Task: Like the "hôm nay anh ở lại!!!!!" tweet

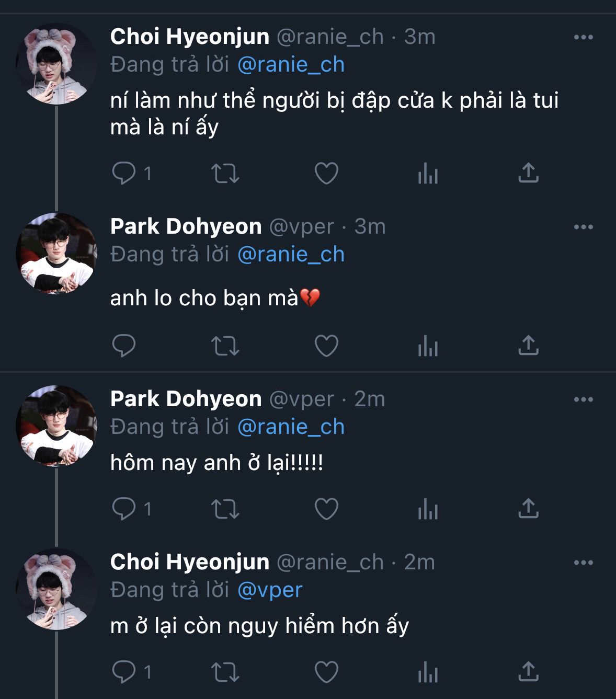Action: pyautogui.click(x=326, y=509)
